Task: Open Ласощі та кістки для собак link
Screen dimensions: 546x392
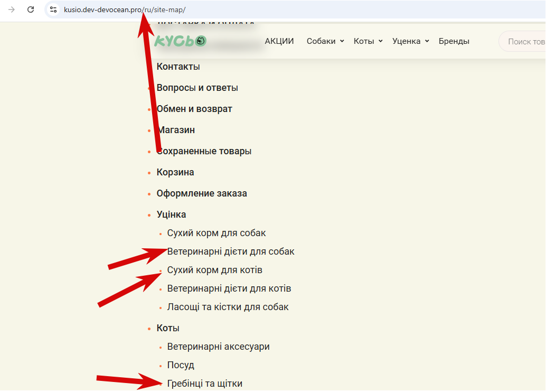Action: pos(228,307)
